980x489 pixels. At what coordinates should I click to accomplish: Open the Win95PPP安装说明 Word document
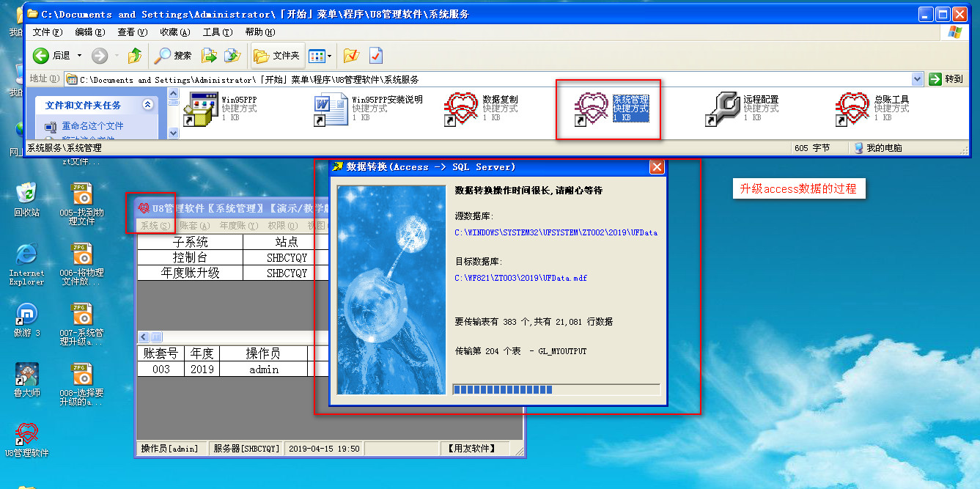pos(331,109)
